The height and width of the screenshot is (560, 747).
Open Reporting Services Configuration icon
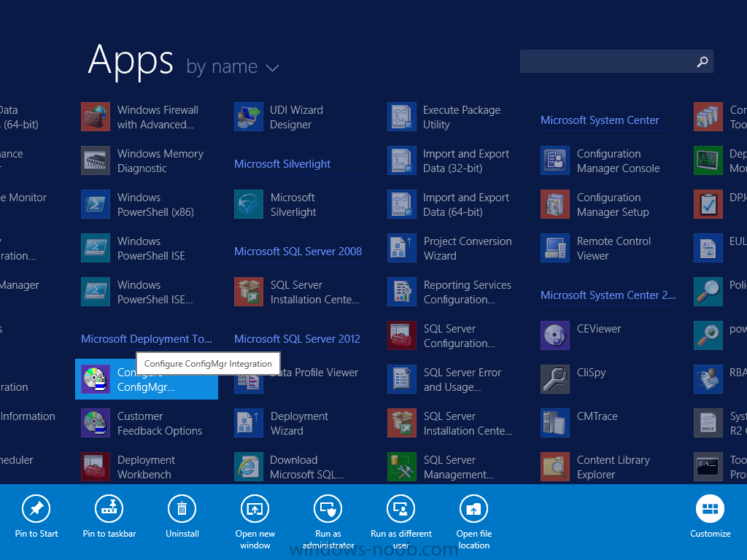(402, 292)
